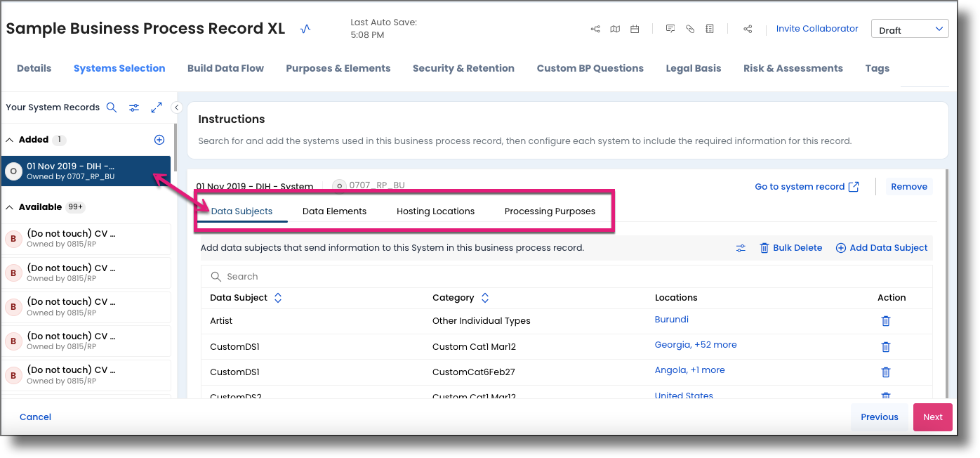Open the comments icon in the top toolbar
This screenshot has height=458, width=980.
pos(670,28)
